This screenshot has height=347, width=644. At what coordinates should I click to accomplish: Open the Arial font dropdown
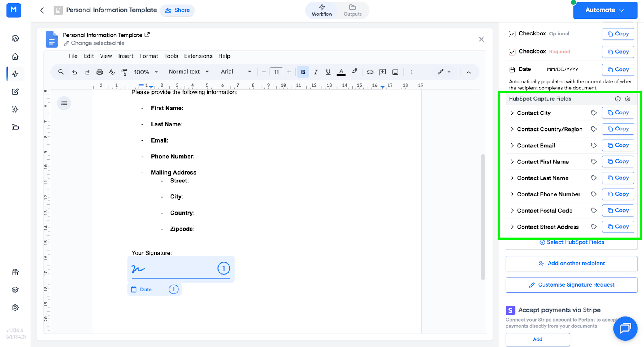[236, 72]
